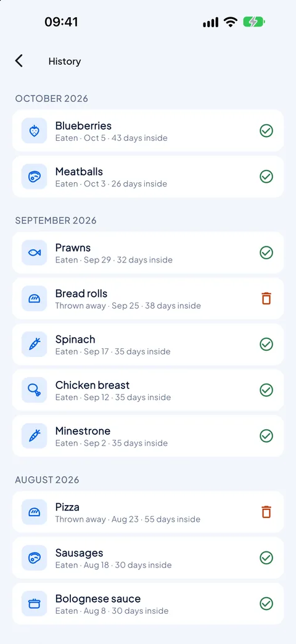Tap the pot icon beside Bolognese sauce
The height and width of the screenshot is (644, 296).
coord(35,604)
